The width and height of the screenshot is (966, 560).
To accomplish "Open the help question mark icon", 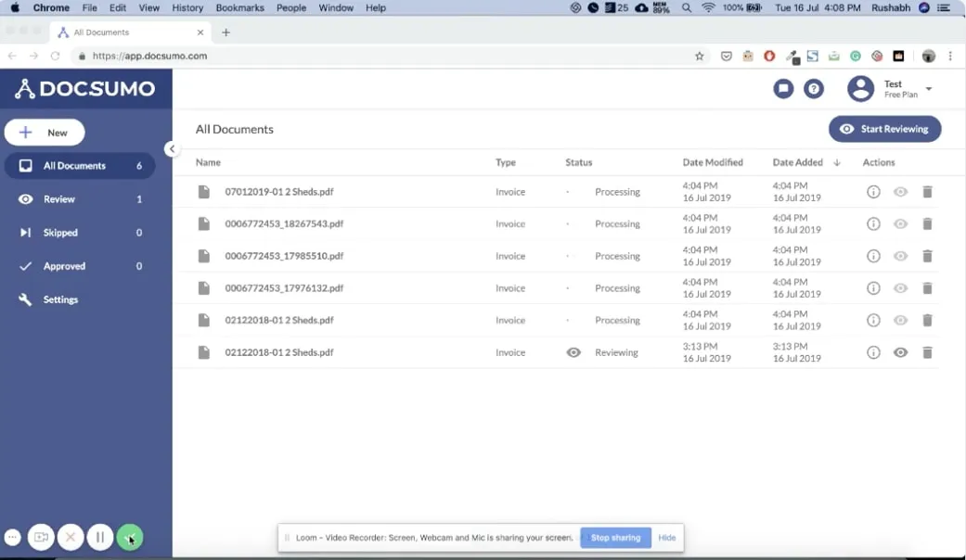I will pyautogui.click(x=813, y=89).
